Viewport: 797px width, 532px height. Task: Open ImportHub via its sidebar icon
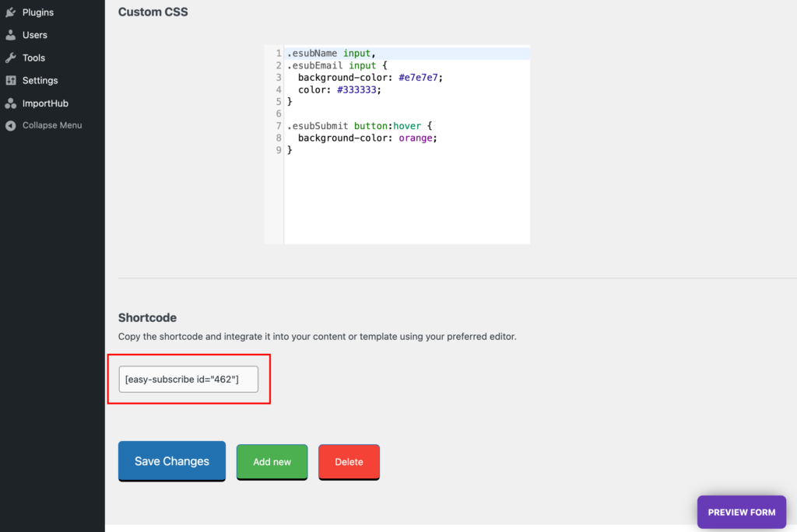[11, 103]
